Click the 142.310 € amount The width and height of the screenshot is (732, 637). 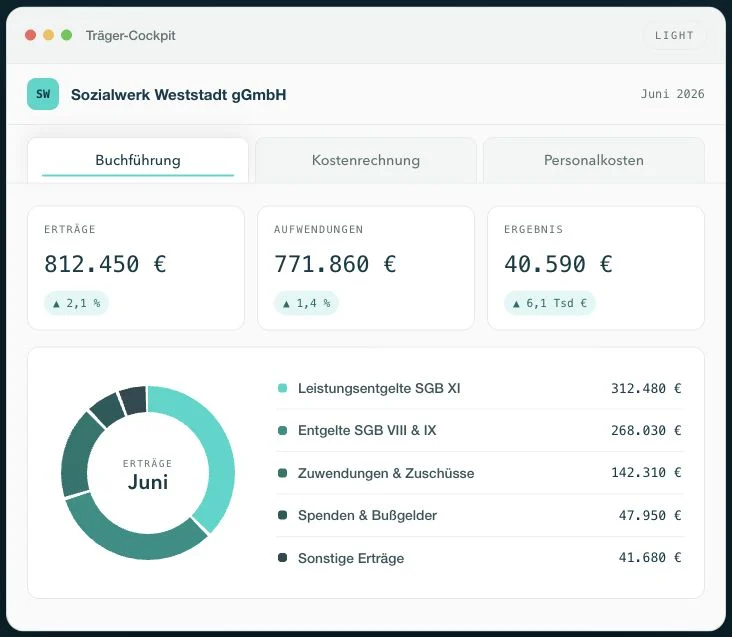pyautogui.click(x=646, y=473)
